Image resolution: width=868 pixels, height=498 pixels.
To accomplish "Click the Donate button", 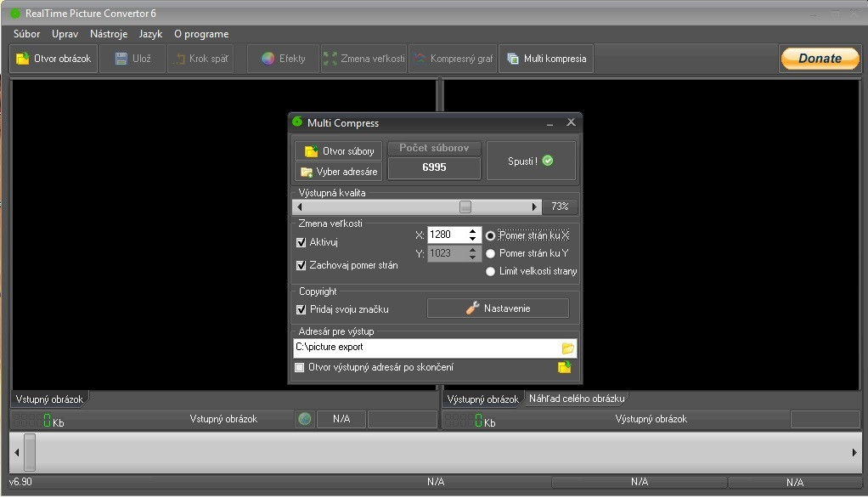I will click(x=820, y=58).
